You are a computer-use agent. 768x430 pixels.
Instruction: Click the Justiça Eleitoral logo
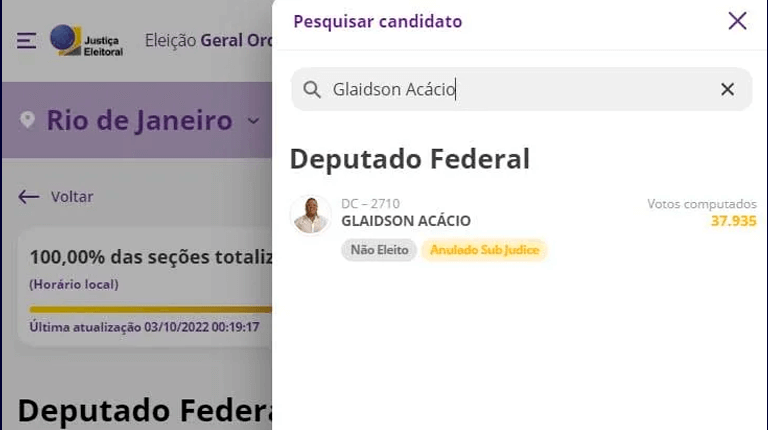[86, 40]
